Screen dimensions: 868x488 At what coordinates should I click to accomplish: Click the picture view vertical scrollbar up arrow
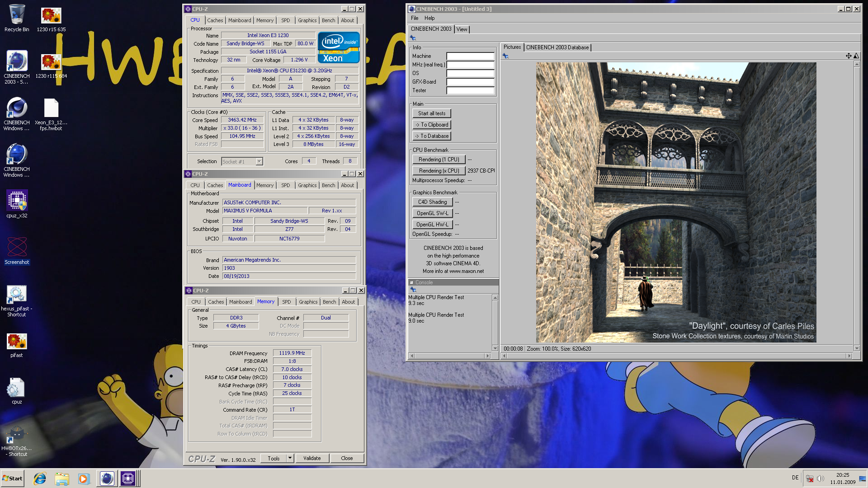[856, 64]
